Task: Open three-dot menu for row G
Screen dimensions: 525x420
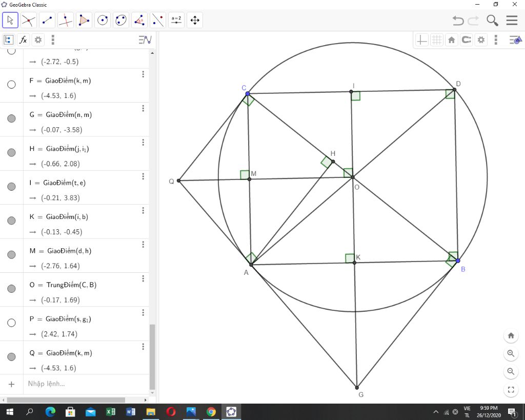Action: 143,109
